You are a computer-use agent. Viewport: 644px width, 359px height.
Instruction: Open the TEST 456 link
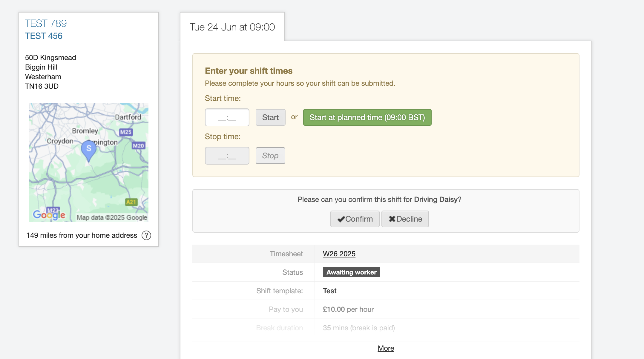[44, 36]
